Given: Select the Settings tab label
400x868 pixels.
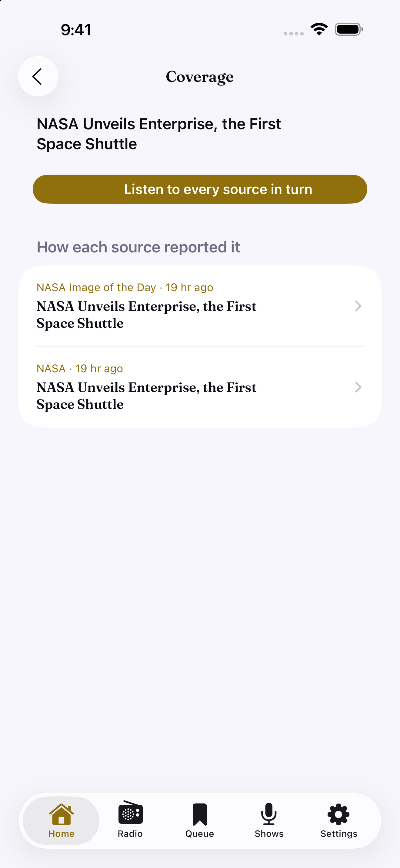Looking at the screenshot, I should [338, 833].
